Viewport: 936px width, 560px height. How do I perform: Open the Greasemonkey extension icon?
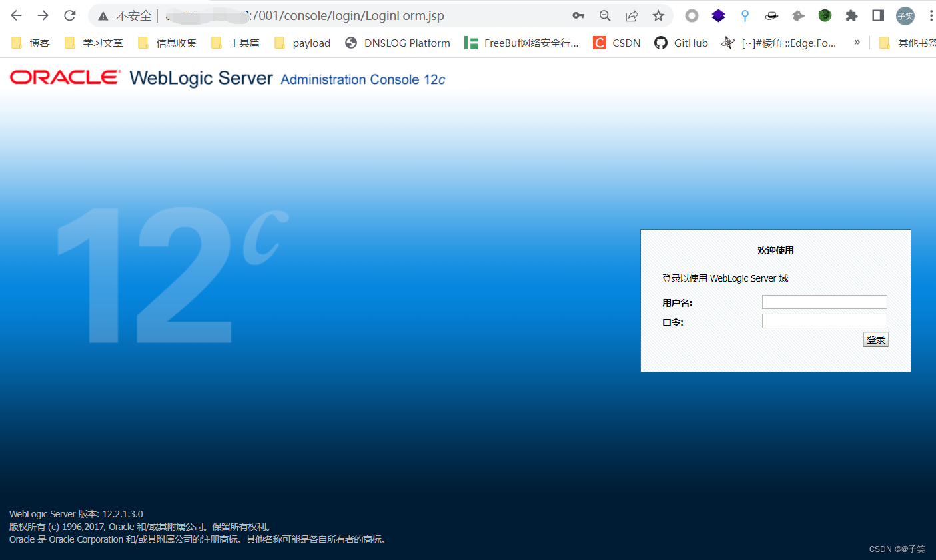pyautogui.click(x=825, y=15)
